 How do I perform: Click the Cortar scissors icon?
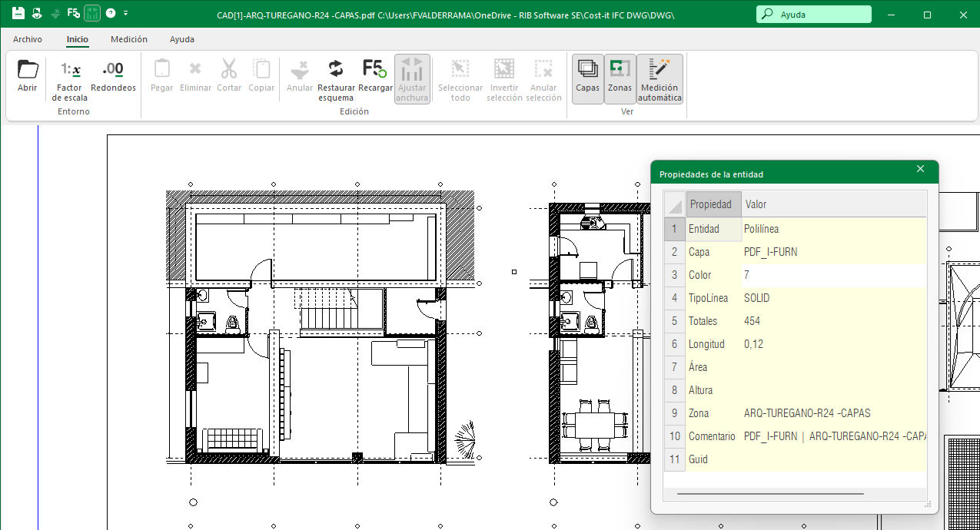(229, 76)
